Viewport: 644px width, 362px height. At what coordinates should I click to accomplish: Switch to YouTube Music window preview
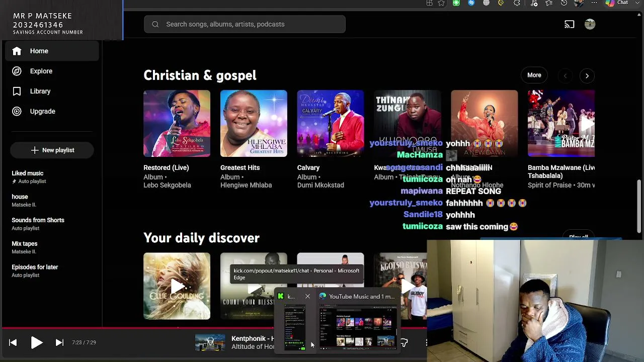pyautogui.click(x=358, y=326)
